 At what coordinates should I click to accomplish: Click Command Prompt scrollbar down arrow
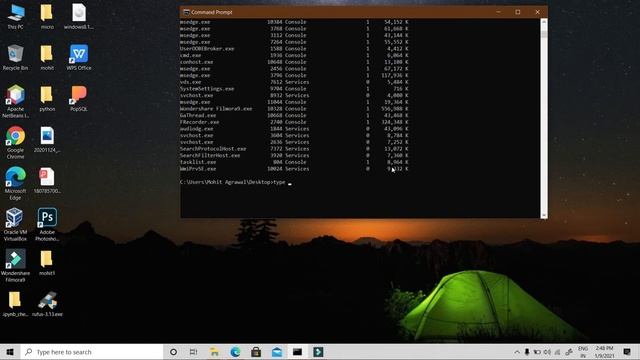click(544, 215)
